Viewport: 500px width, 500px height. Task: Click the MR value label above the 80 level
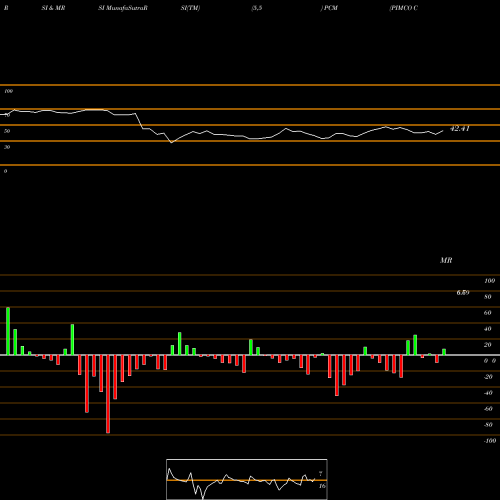click(x=463, y=293)
